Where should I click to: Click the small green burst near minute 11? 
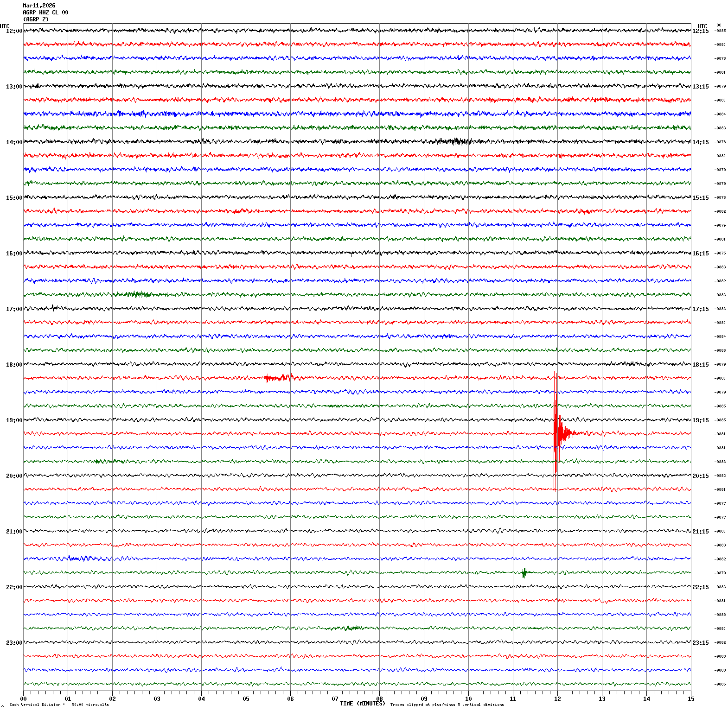coord(524,573)
